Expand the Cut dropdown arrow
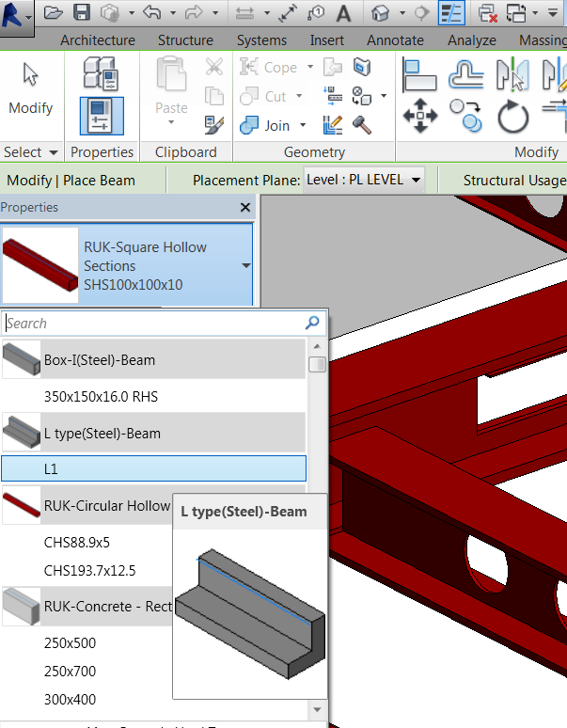Image resolution: width=567 pixels, height=728 pixels. click(299, 96)
